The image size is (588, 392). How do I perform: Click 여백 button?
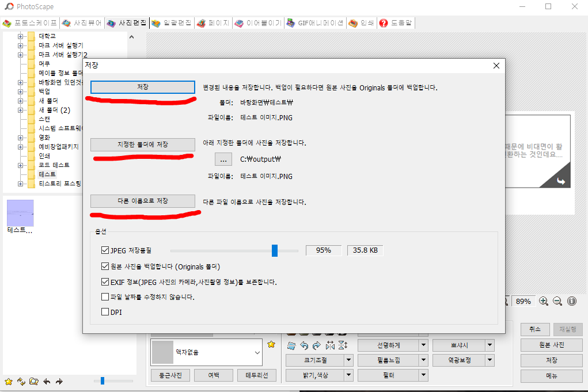pyautogui.click(x=214, y=375)
